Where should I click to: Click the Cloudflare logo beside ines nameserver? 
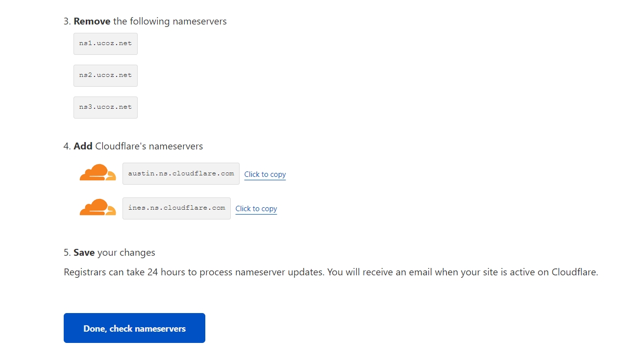click(98, 208)
